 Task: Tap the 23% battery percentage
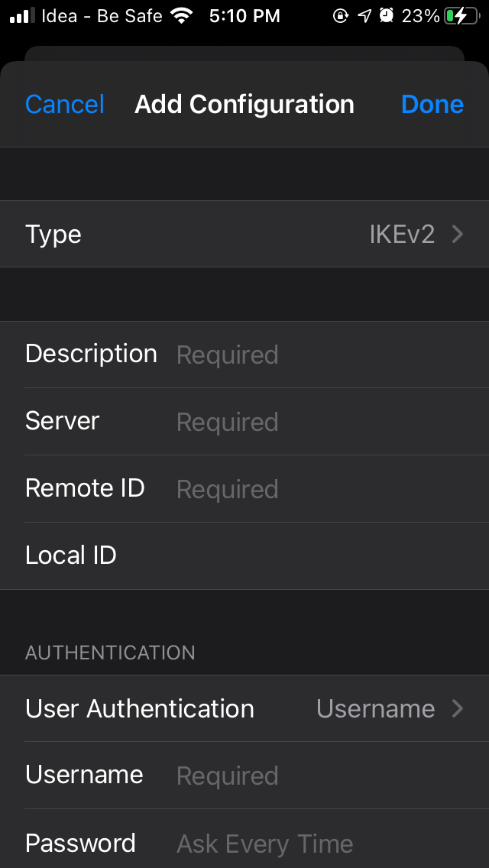421,15
